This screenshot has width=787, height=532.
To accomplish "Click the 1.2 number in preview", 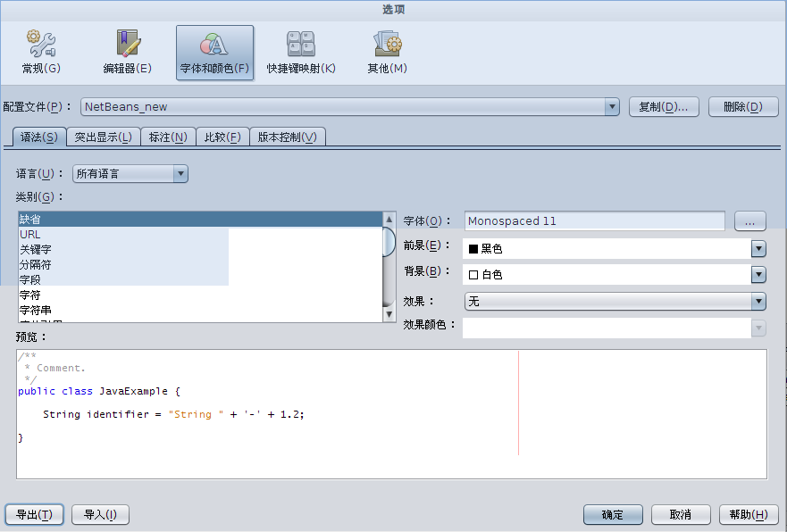I will pos(290,414).
